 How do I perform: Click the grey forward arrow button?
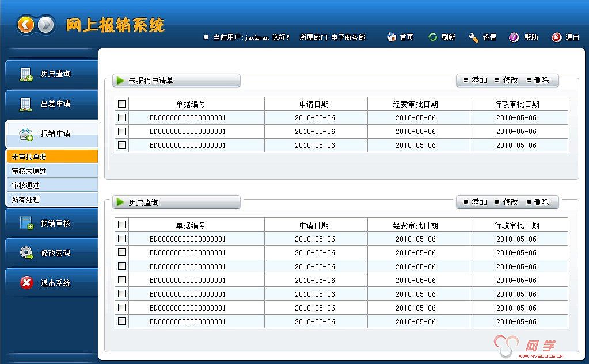[46, 25]
